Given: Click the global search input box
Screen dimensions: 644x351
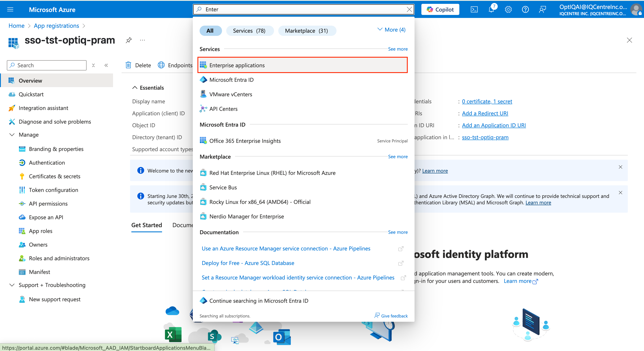Looking at the screenshot, I should pos(303,10).
